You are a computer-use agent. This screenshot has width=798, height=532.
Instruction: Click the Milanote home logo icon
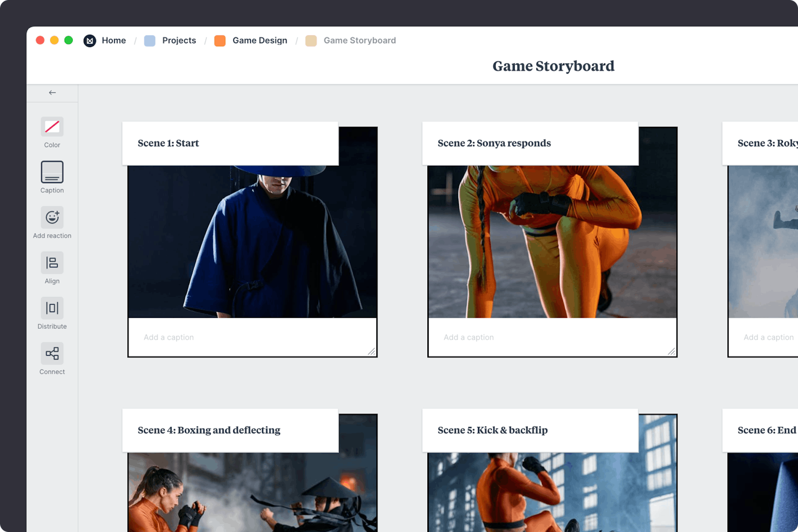point(90,40)
